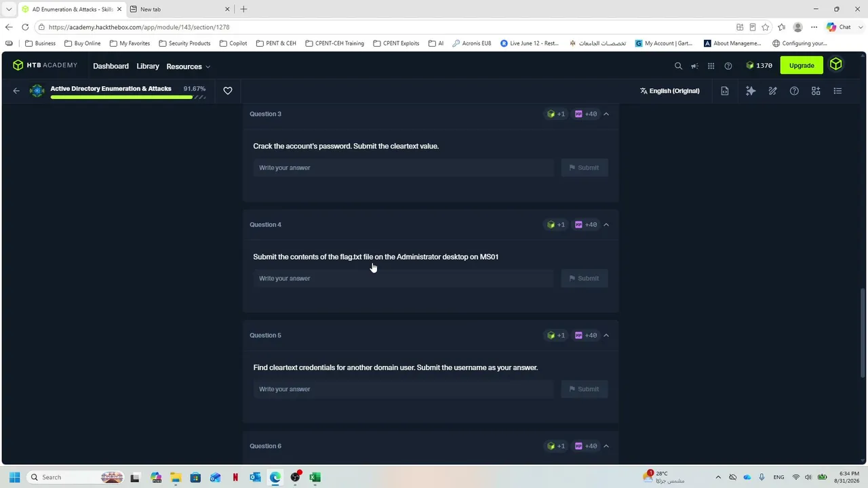Viewport: 868px width, 488px height.
Task: Open the HTB Academy logo
Action: coord(45,65)
